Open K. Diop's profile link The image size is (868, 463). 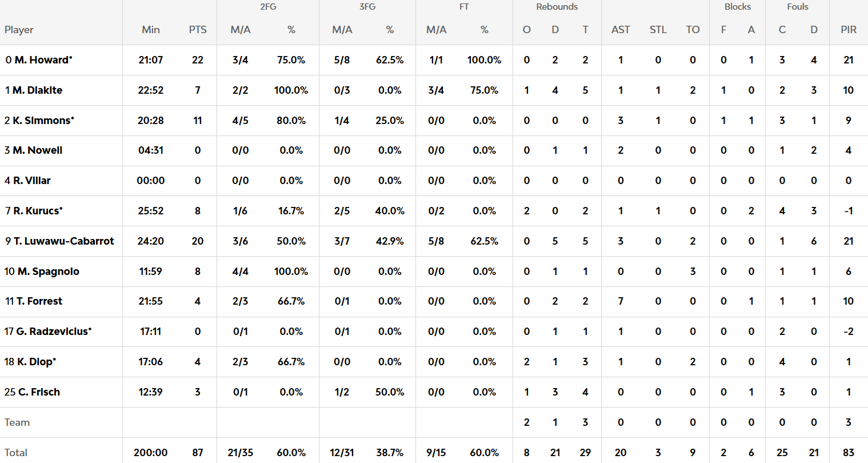(x=35, y=362)
